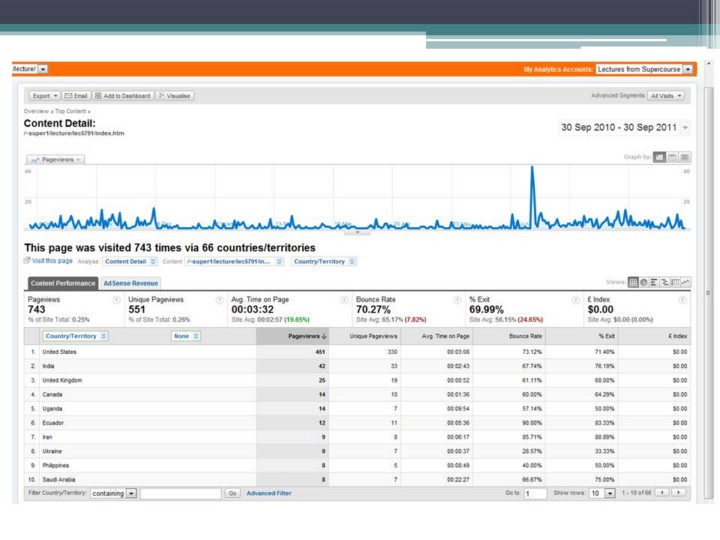The height and width of the screenshot is (540, 720).
Task: Open the Export menu
Action: pyautogui.click(x=45, y=95)
